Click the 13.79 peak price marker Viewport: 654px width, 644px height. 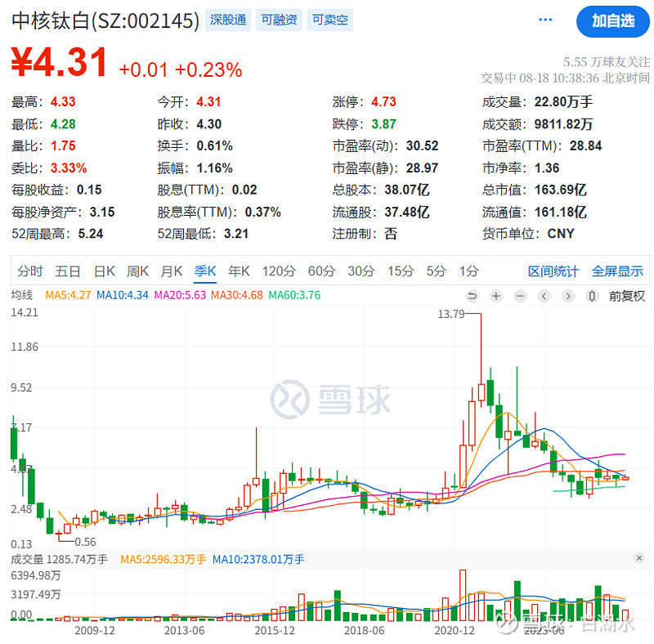tap(451, 314)
